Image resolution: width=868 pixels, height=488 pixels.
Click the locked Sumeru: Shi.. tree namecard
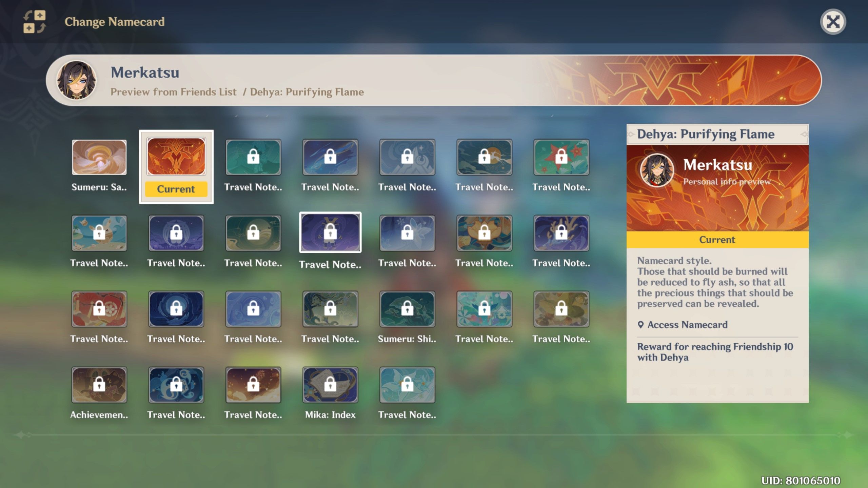(407, 309)
